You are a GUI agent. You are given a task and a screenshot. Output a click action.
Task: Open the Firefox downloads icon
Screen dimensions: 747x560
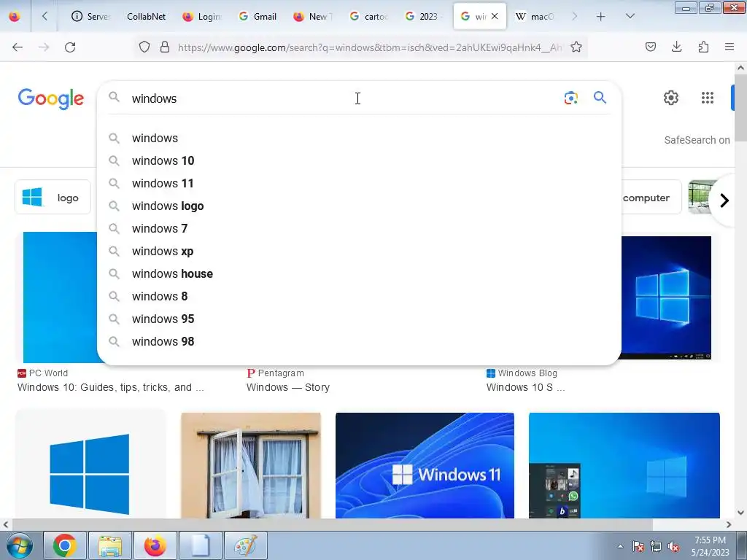point(676,47)
